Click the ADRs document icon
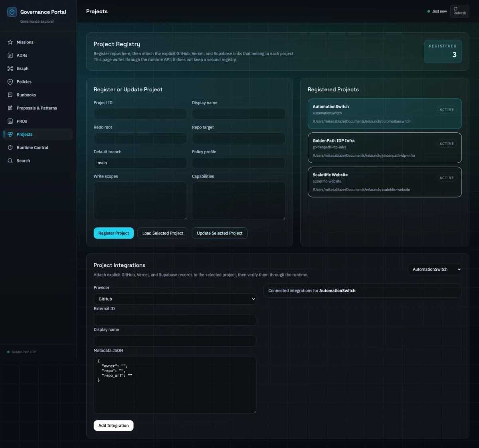Screen dimensions: 479x448 [x=10, y=55]
